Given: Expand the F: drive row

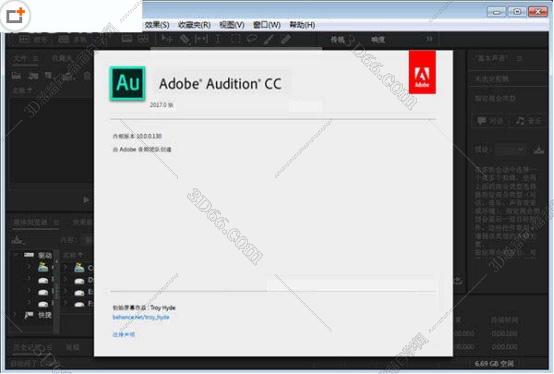Looking at the screenshot, I should point(65,304).
